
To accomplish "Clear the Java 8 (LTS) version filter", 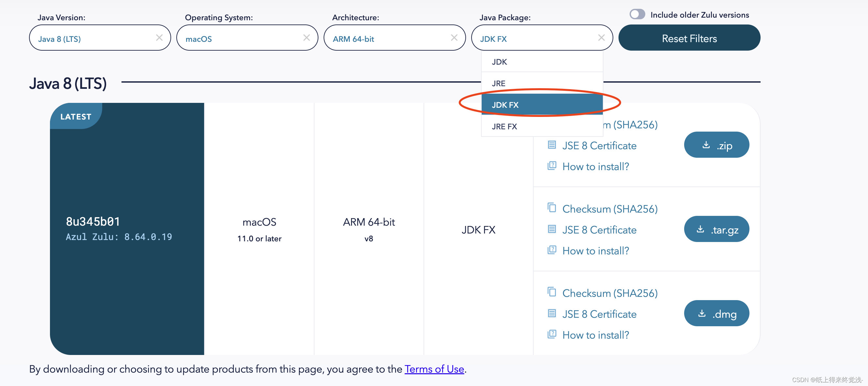I will [159, 38].
